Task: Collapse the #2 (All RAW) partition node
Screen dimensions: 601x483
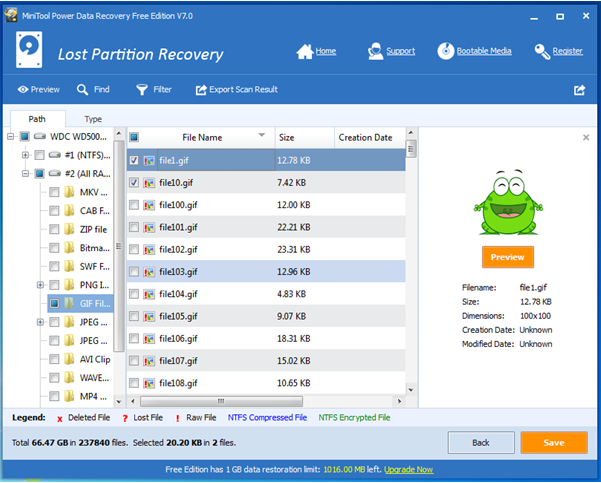Action: coord(25,174)
